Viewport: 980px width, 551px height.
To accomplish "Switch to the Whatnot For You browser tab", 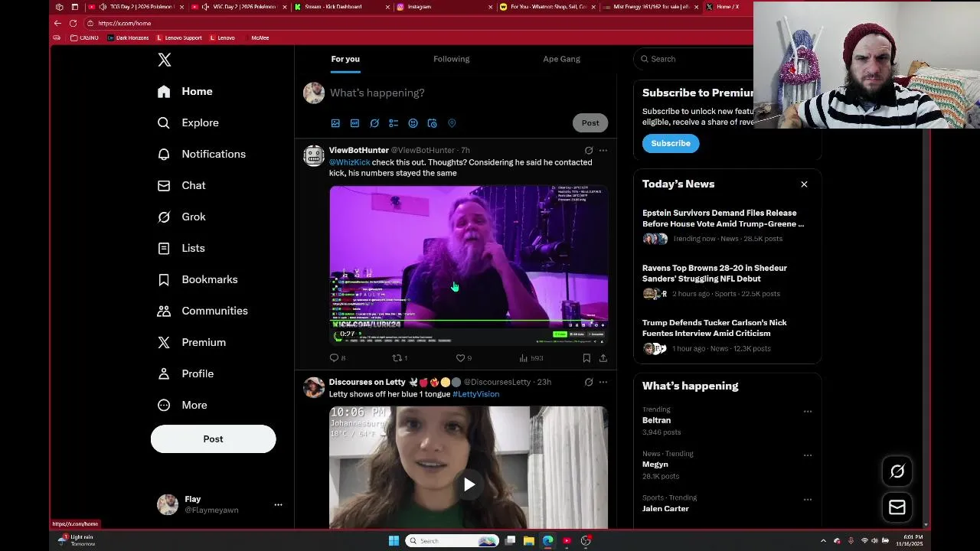I will (x=547, y=7).
